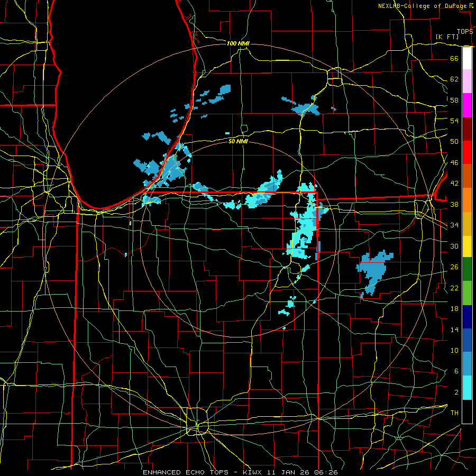
Task: Click the '46' legend scale value
Action: (x=454, y=163)
